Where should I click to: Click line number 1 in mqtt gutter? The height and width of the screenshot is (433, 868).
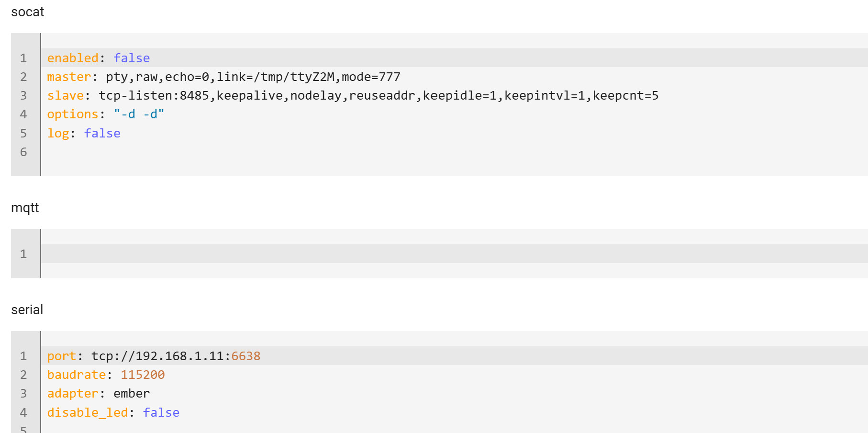pos(23,254)
